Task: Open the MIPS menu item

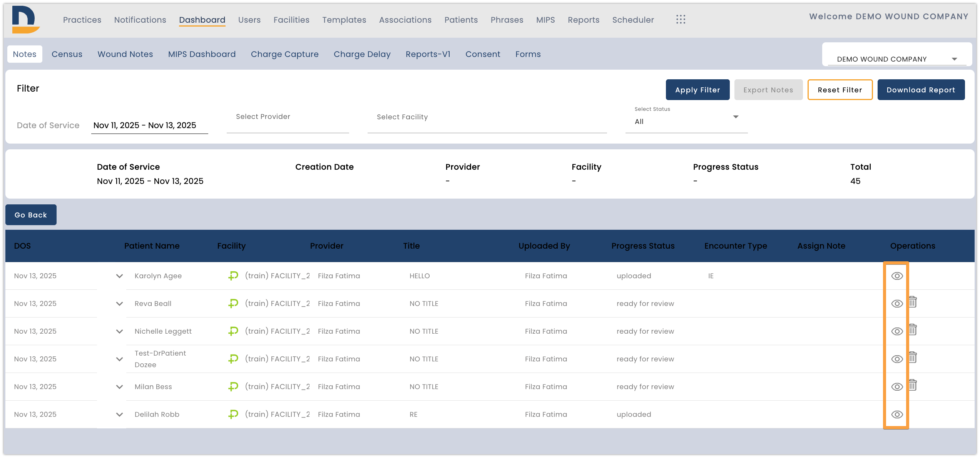Action: tap(545, 20)
